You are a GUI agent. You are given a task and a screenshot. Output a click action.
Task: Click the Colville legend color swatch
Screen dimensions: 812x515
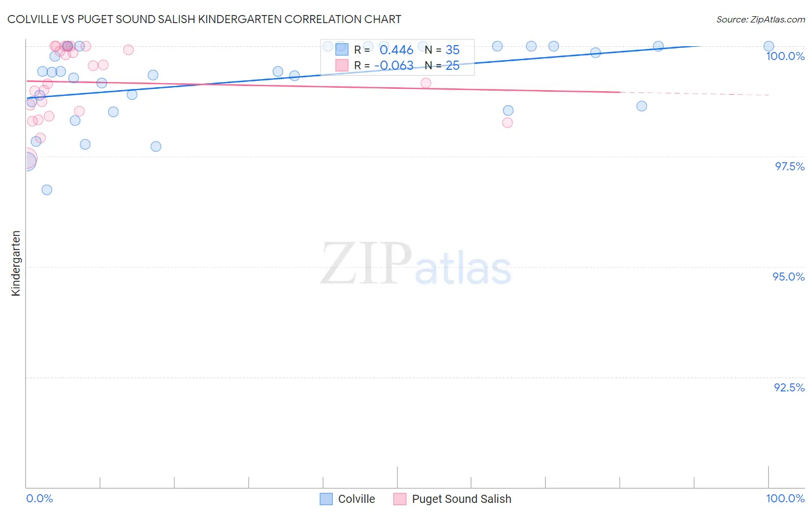click(326, 499)
